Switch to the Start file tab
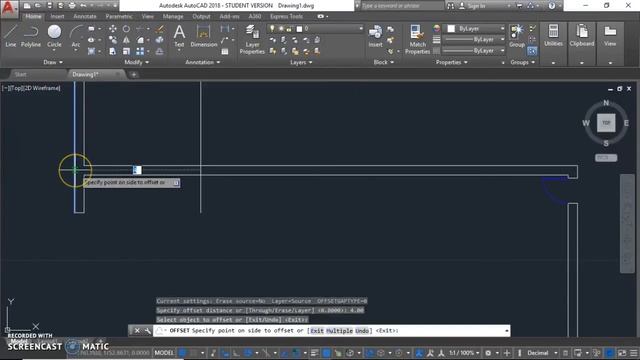Image resolution: width=640 pixels, height=360 pixels. click(20, 74)
